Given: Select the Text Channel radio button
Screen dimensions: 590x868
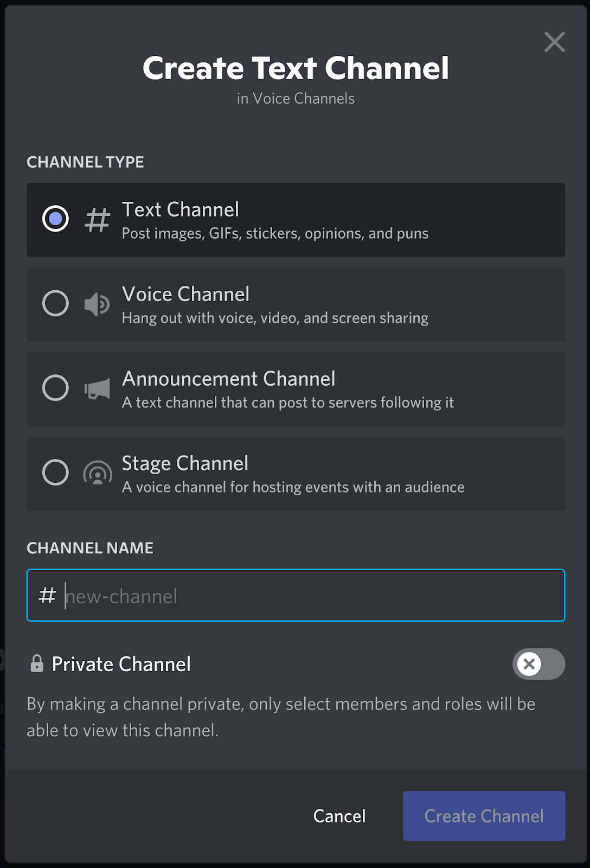Looking at the screenshot, I should [55, 219].
